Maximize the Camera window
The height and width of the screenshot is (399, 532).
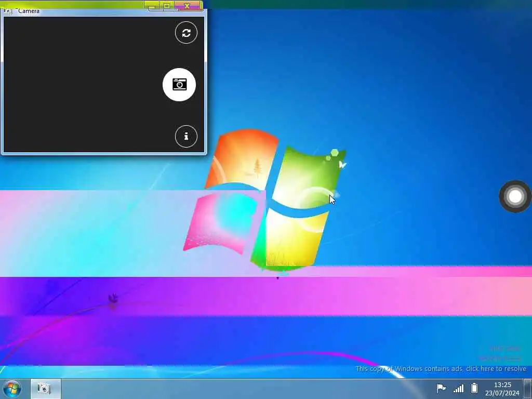(167, 6)
